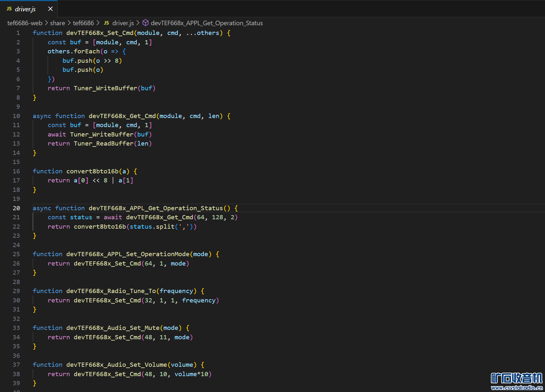The image size is (545, 392).
Task: Expand breadcrumb chevron after driver.js
Action: click(x=138, y=23)
